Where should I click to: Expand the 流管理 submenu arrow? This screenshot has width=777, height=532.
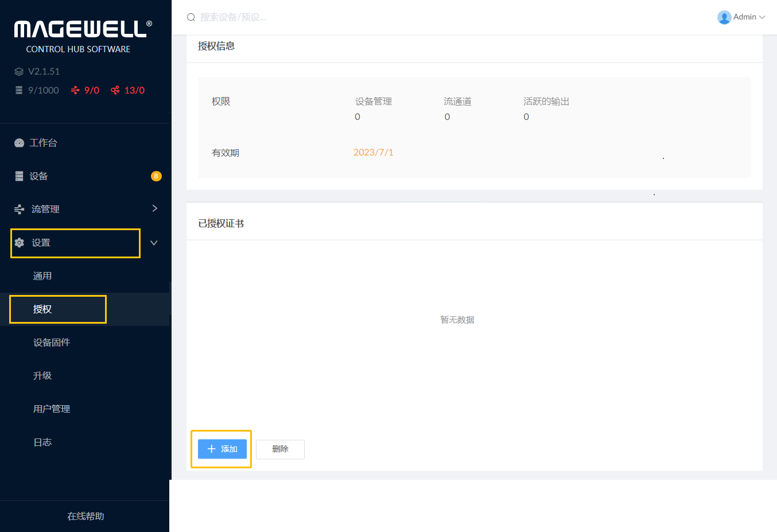(154, 209)
